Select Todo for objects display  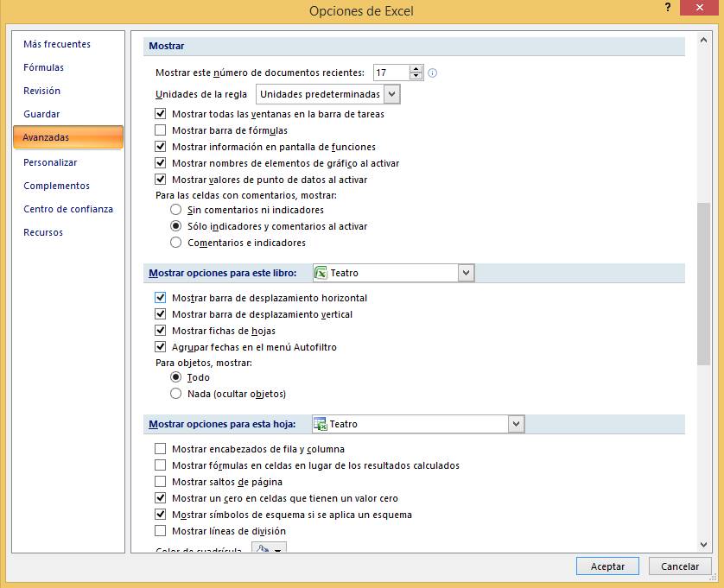pyautogui.click(x=175, y=377)
